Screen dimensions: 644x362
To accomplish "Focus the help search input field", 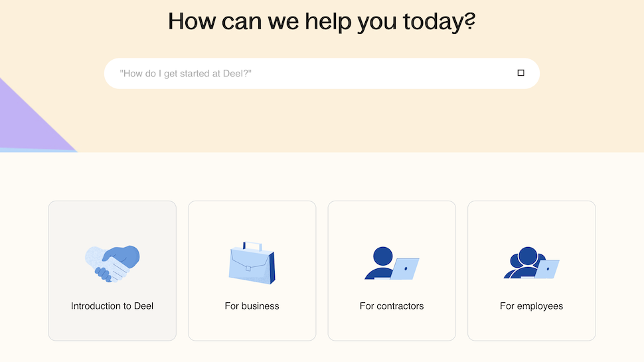I will tap(321, 74).
